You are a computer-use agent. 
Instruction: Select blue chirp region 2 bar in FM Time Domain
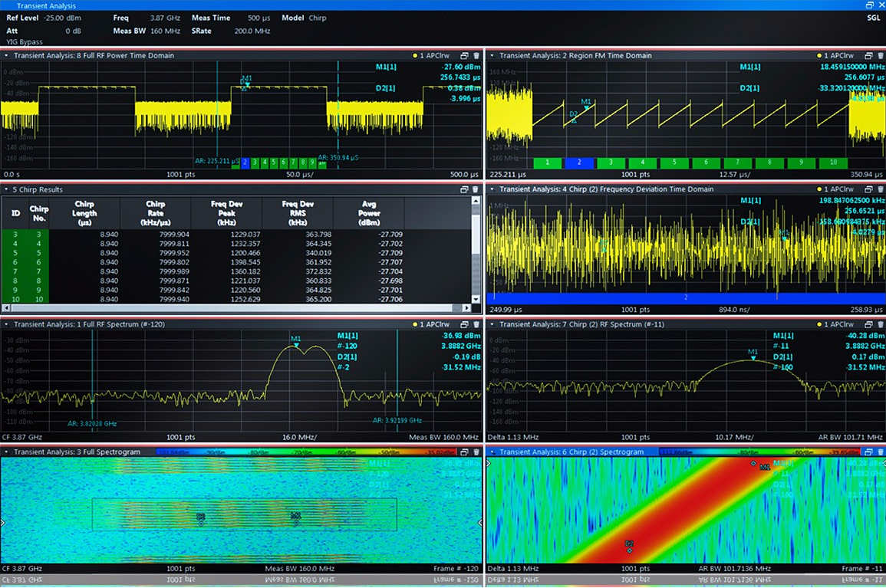(579, 162)
